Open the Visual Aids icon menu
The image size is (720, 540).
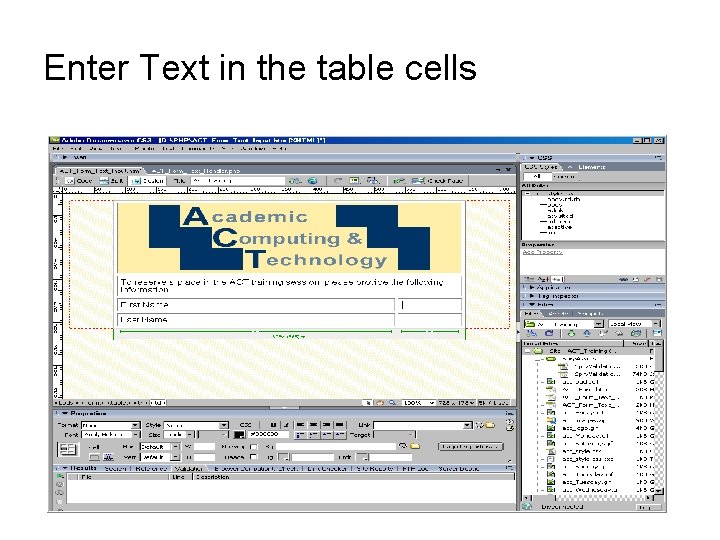click(373, 181)
